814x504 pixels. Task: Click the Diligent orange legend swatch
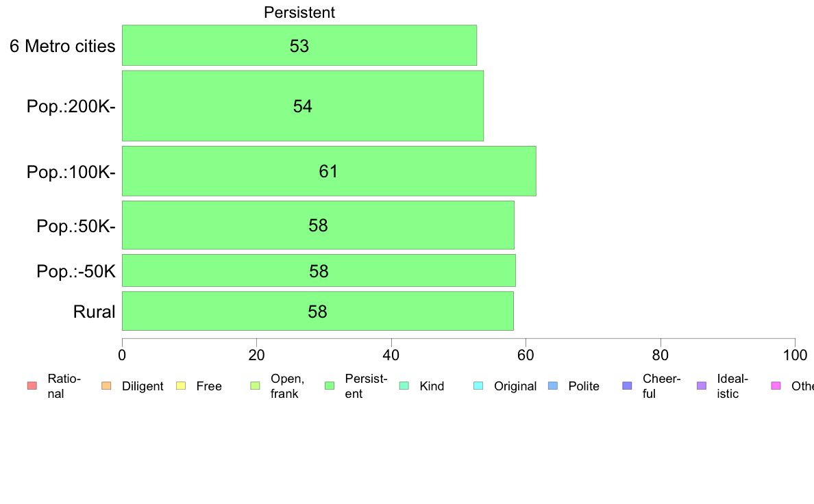(106, 386)
